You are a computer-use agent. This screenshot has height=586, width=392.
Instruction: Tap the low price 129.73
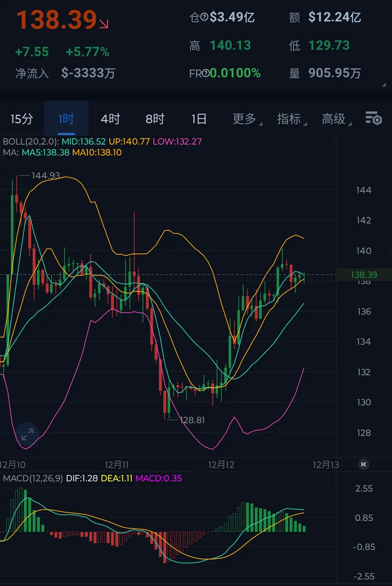click(x=329, y=45)
